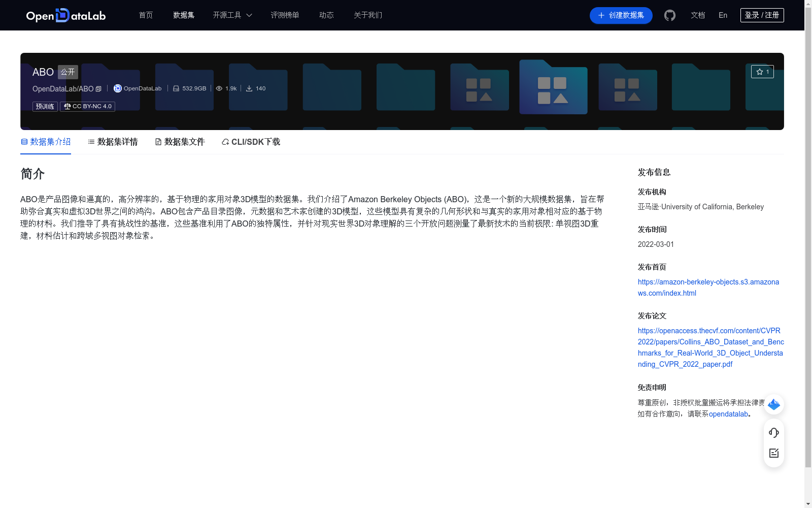The width and height of the screenshot is (812, 508).
Task: Click the 2022-03-01 publish date text
Action: 656,244
